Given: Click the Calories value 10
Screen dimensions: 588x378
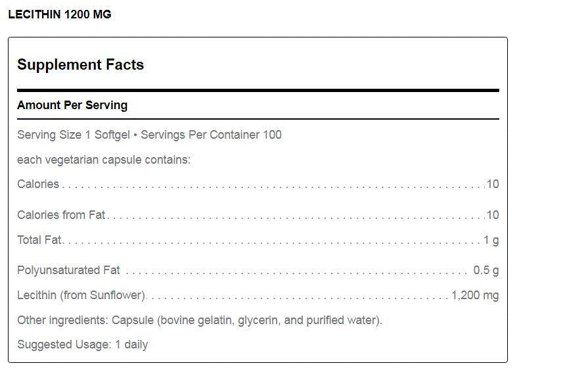Looking at the screenshot, I should coord(493,184).
